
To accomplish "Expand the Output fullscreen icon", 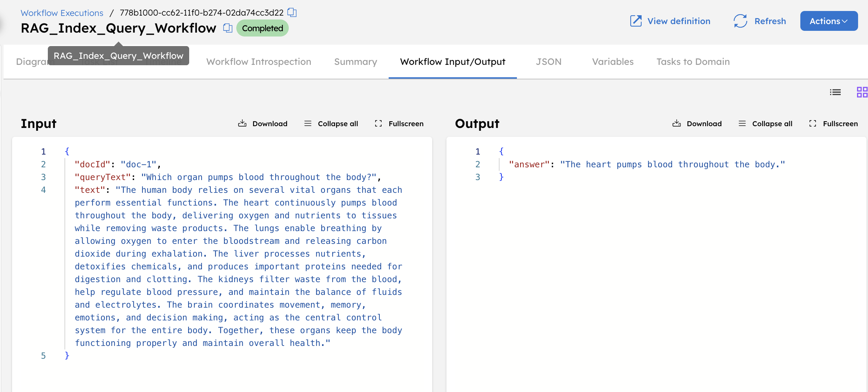I will coord(813,123).
